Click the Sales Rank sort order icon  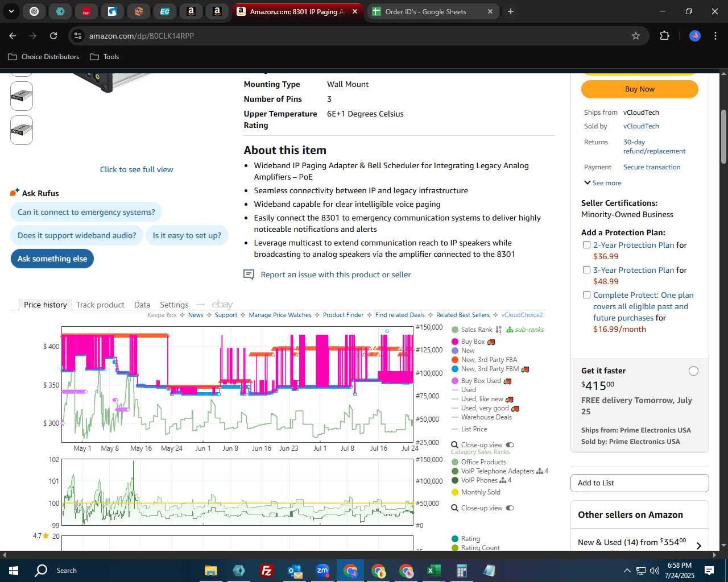(x=499, y=330)
